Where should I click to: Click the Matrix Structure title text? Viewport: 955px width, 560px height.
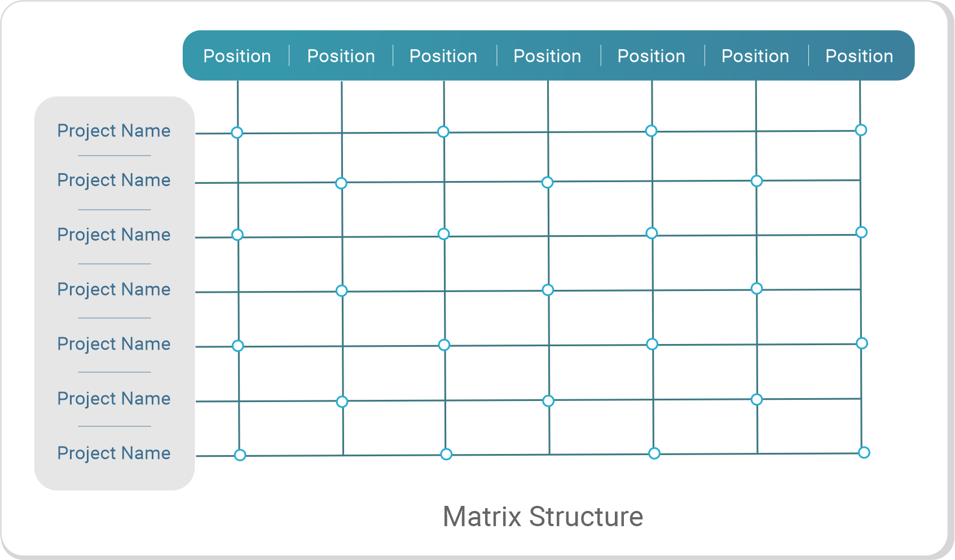[x=543, y=517]
